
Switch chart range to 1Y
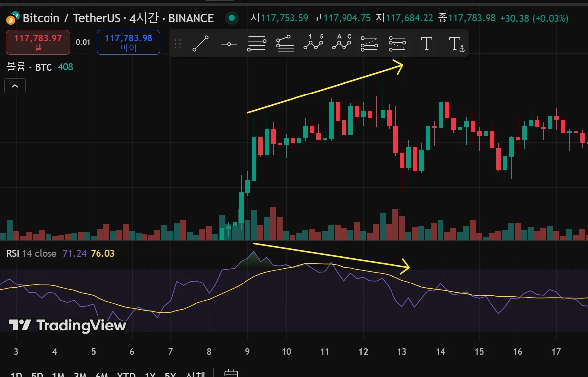[x=150, y=374]
